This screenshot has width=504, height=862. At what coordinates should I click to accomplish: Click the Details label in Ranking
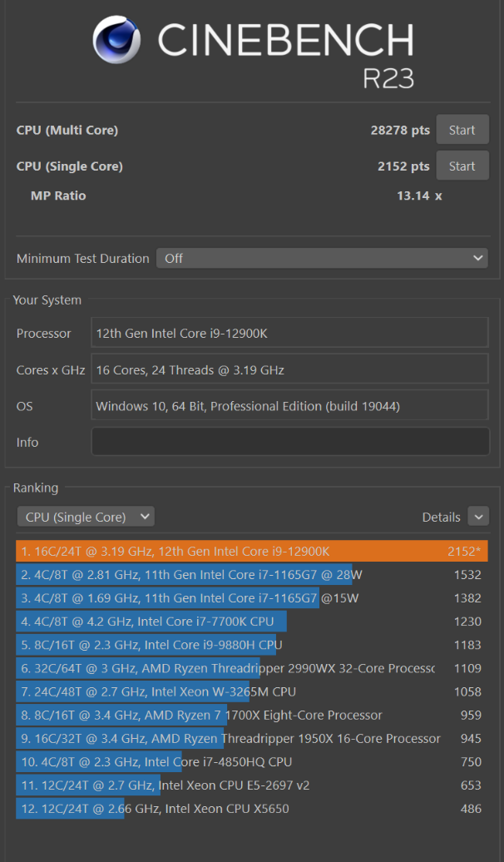[x=441, y=518]
